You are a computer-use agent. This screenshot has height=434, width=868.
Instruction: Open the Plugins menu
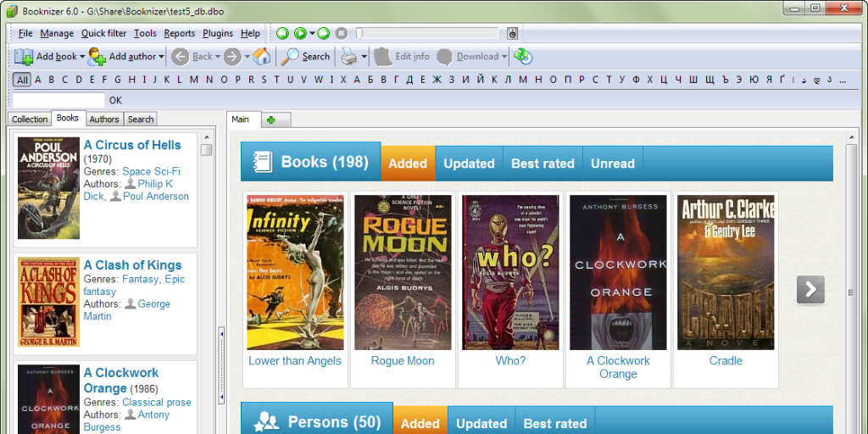218,33
